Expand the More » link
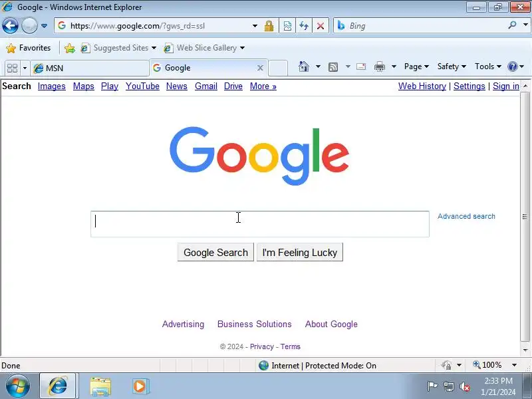 (x=263, y=86)
